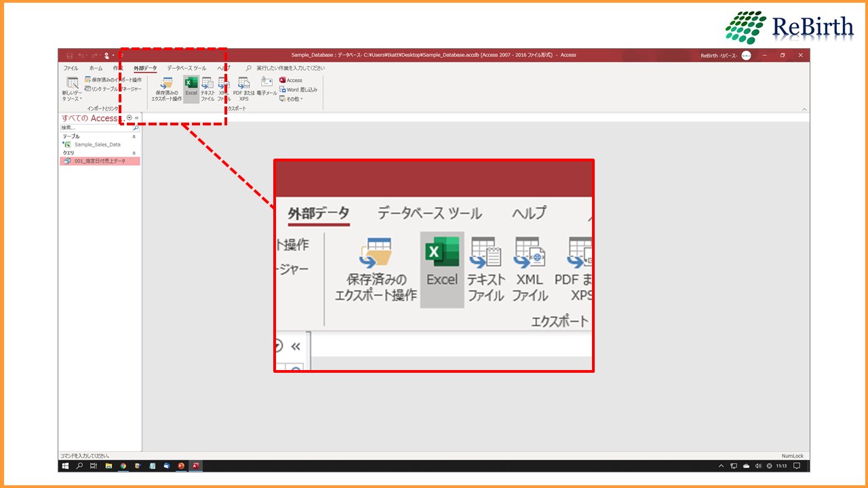Select 外部データ tab in the main Access window
868x488 pixels.
145,68
